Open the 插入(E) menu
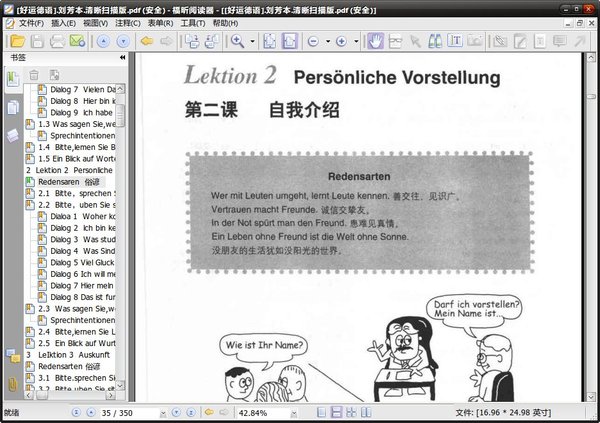The image size is (600, 423). click(x=63, y=23)
